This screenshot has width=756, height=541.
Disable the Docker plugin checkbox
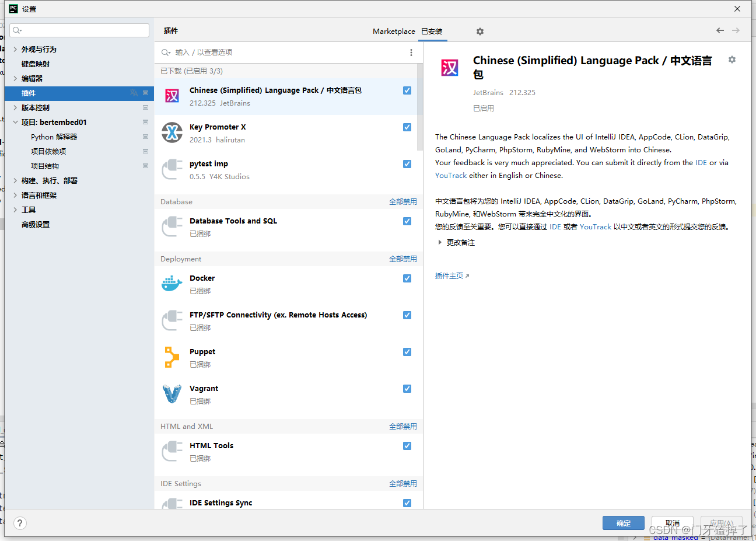coord(407,278)
